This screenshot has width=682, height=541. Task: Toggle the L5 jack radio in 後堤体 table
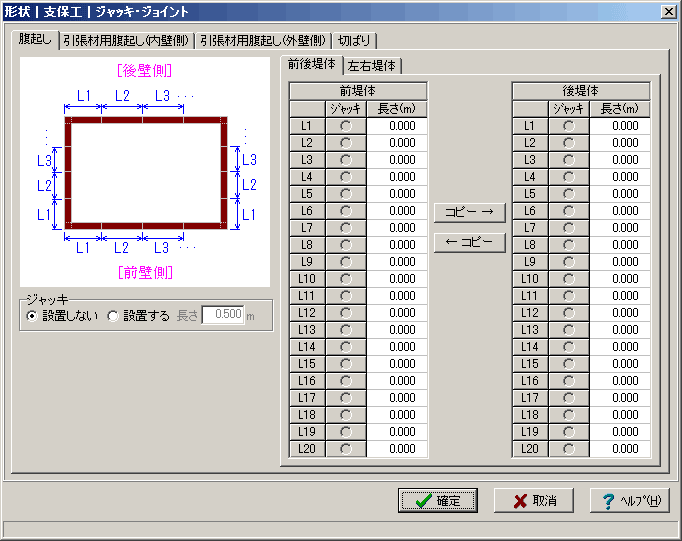pos(569,194)
